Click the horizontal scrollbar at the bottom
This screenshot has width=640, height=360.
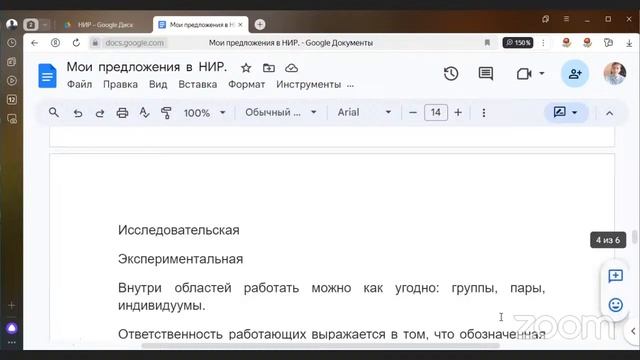click(x=320, y=346)
